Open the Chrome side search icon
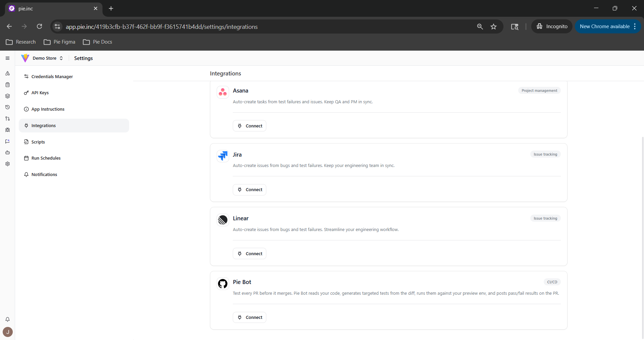Screen dimensions: 644x340 click(x=515, y=26)
